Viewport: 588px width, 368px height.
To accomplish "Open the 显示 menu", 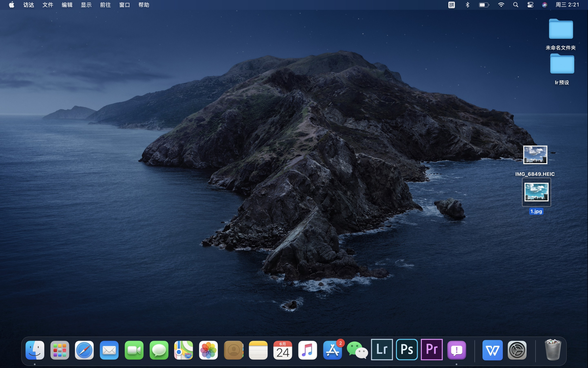I will (86, 5).
